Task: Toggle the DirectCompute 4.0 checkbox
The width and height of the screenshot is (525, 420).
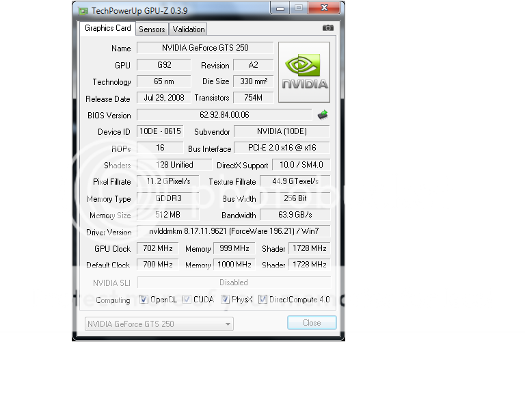Action: click(262, 300)
